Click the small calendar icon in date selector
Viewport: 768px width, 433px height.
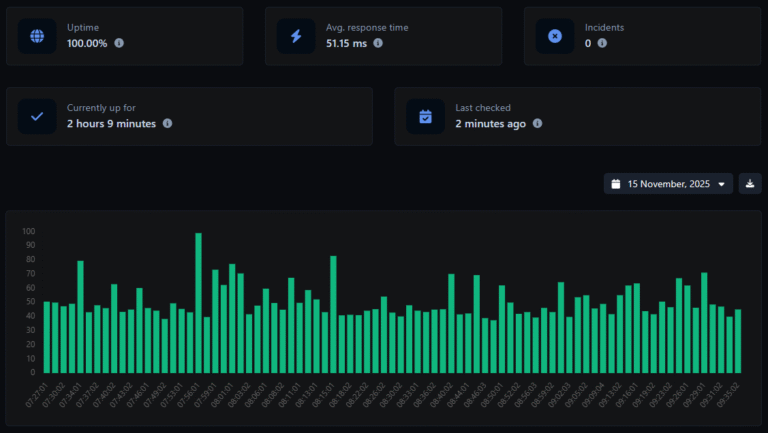tap(616, 184)
